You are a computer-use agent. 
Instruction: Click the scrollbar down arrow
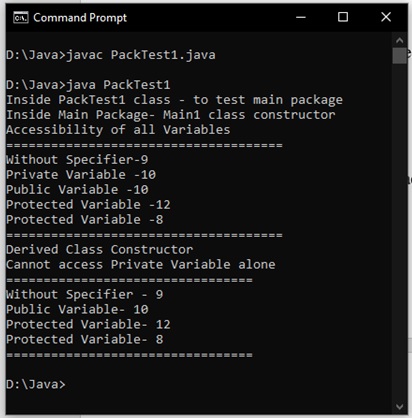pyautogui.click(x=399, y=407)
